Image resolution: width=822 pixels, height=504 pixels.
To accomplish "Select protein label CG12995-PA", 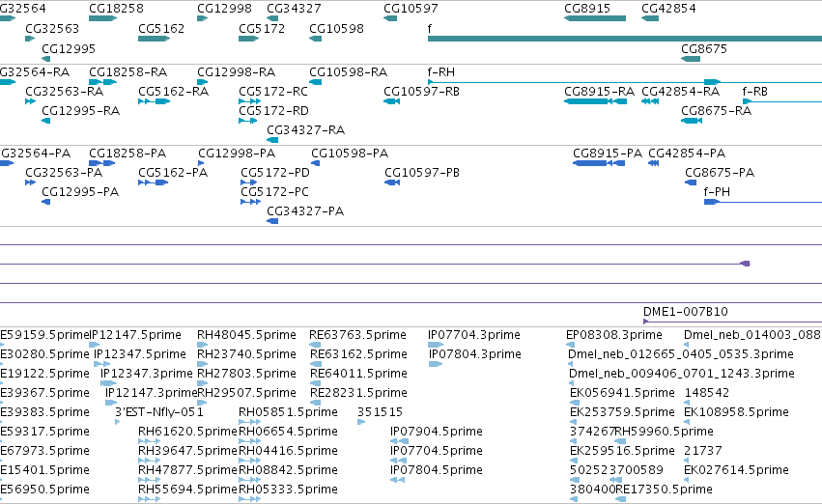I will coord(80,192).
